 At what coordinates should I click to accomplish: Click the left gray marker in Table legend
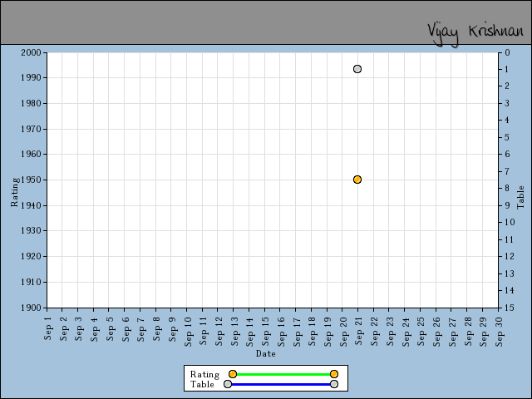pyautogui.click(x=228, y=384)
